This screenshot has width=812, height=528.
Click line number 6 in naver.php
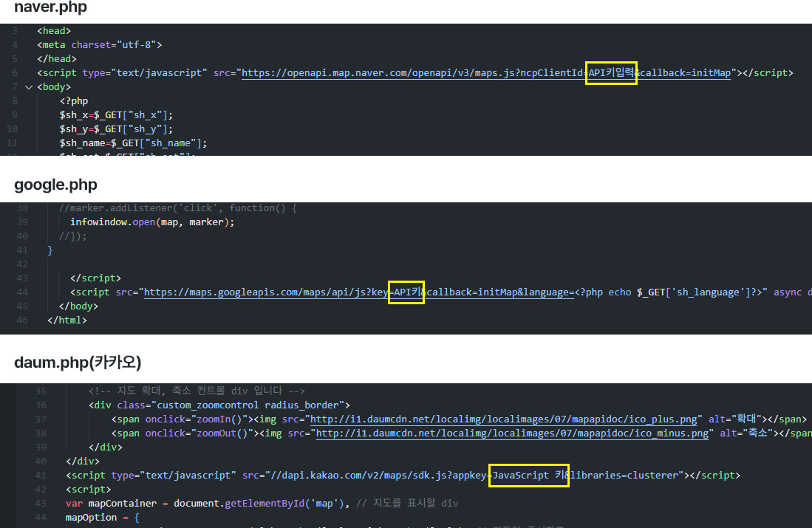(x=15, y=73)
